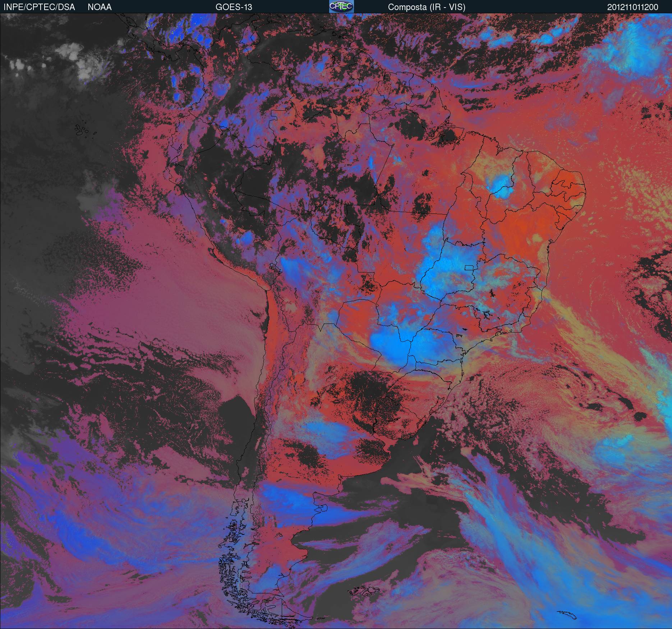
Task: Click the GOES-13 satellite label
Action: 234,7
